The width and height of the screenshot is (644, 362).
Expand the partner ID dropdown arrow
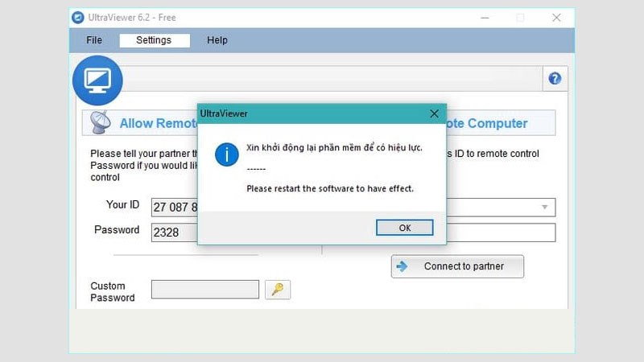pyautogui.click(x=545, y=208)
